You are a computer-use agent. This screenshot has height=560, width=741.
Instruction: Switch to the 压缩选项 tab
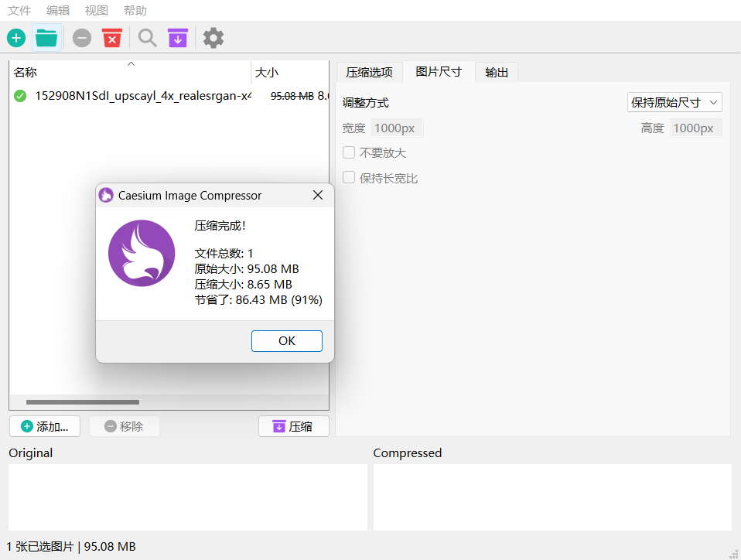coord(369,73)
